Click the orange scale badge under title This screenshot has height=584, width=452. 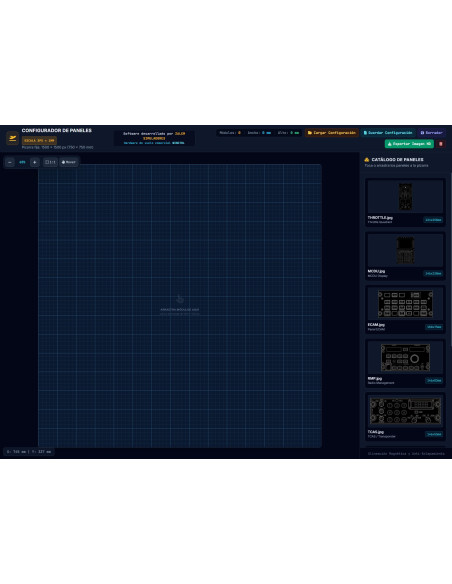(x=39, y=140)
